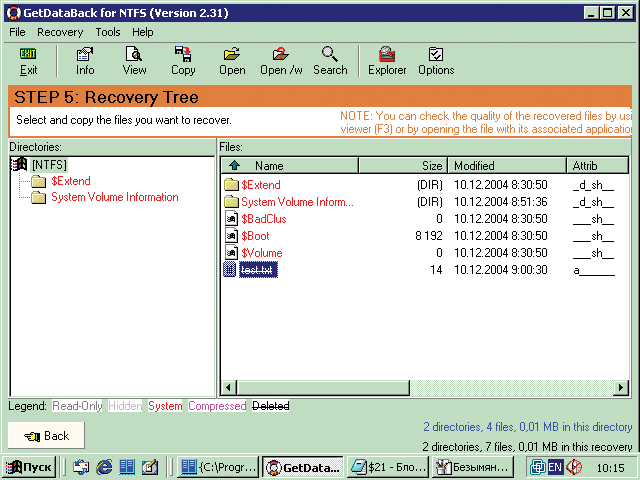640x480 pixels.
Task: Click the Compressed legend label
Action: (217, 406)
